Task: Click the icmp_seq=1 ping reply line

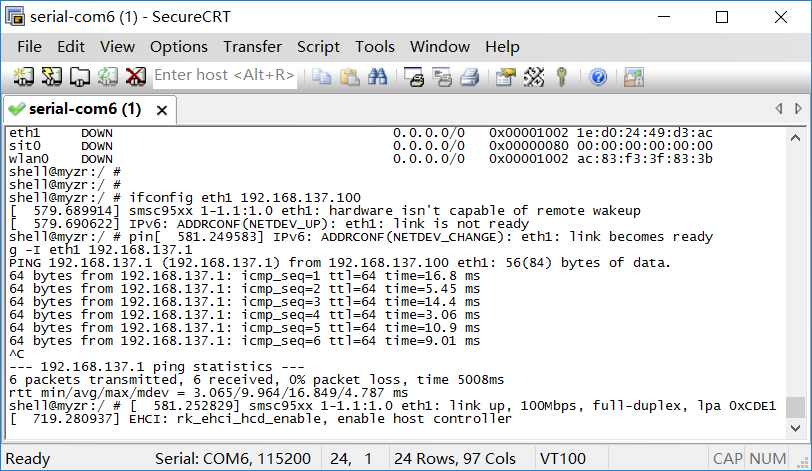Action: coord(244,276)
